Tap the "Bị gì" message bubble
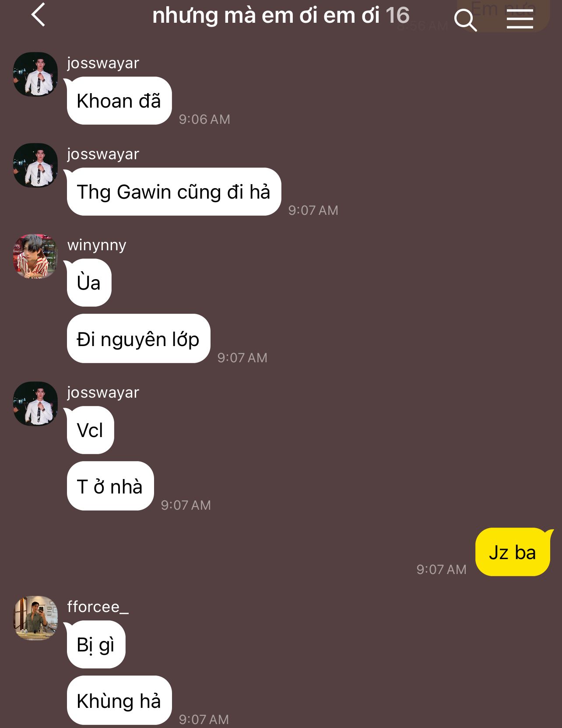Viewport: 562px width, 728px height. pos(96,644)
